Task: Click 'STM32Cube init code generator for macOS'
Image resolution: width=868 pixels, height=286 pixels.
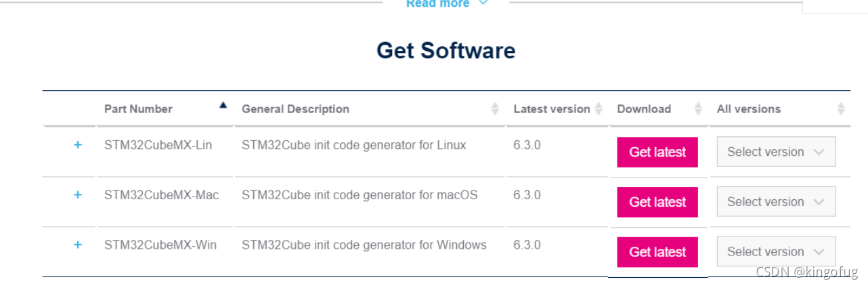Action: pos(360,195)
